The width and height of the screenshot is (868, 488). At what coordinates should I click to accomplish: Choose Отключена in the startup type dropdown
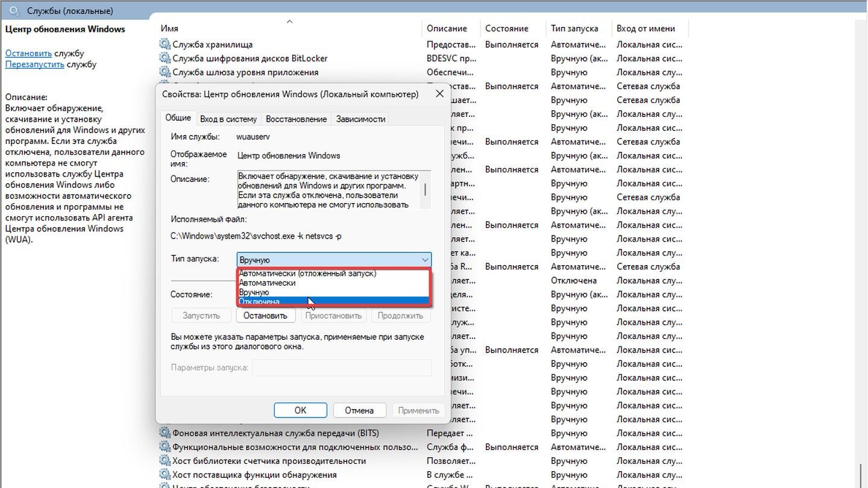coord(333,301)
